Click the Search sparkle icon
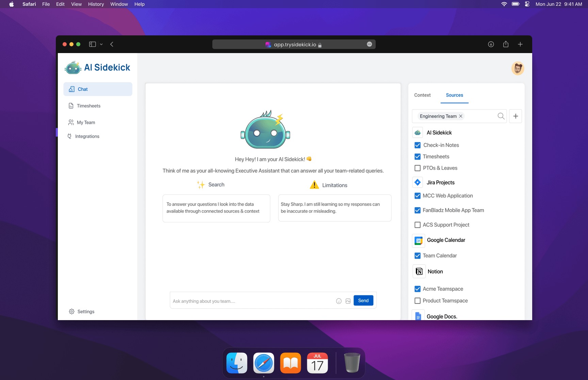Viewport: 588px width, 380px height. [201, 185]
